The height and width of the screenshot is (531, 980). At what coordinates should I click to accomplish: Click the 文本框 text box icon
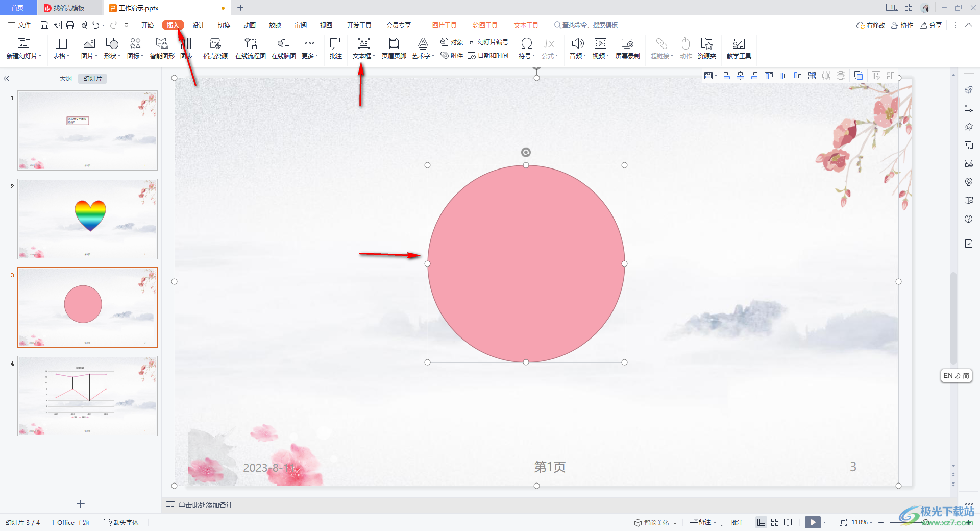(x=363, y=43)
